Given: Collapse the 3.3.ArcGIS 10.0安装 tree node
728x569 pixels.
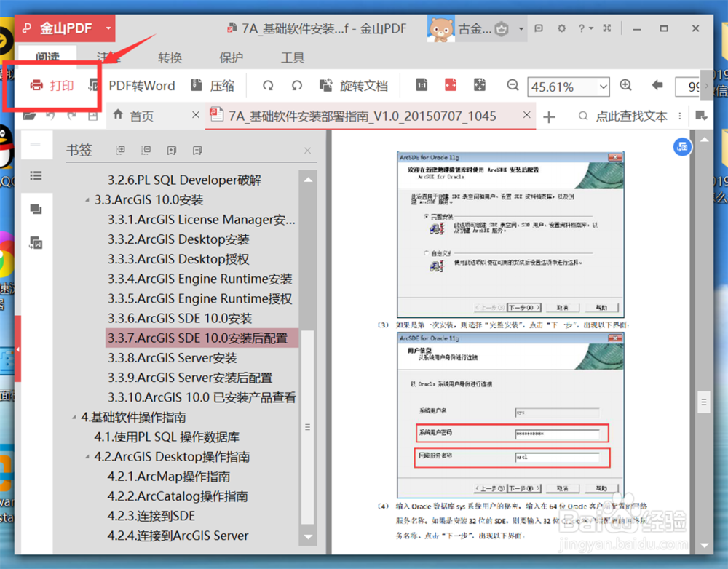Looking at the screenshot, I should click(87, 199).
